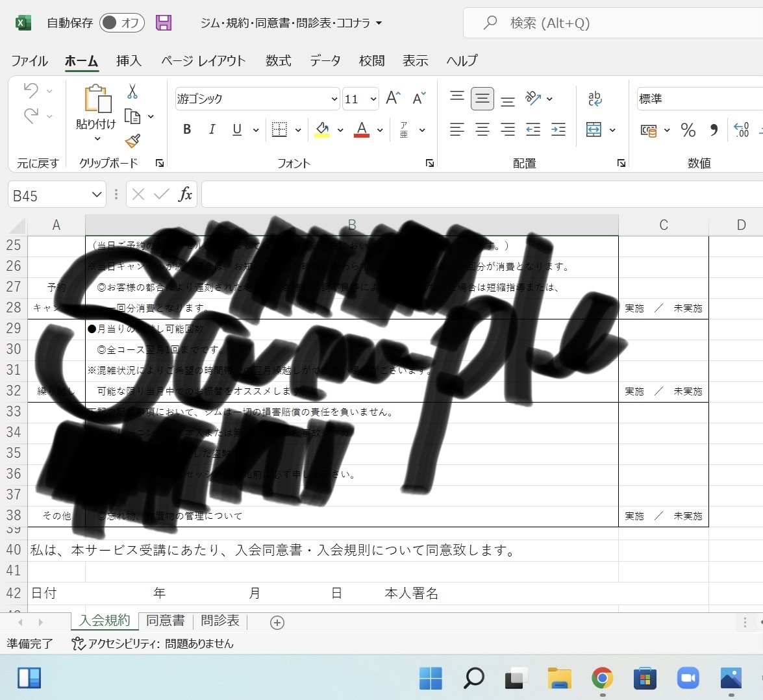Click the increase indent icon

tap(558, 129)
